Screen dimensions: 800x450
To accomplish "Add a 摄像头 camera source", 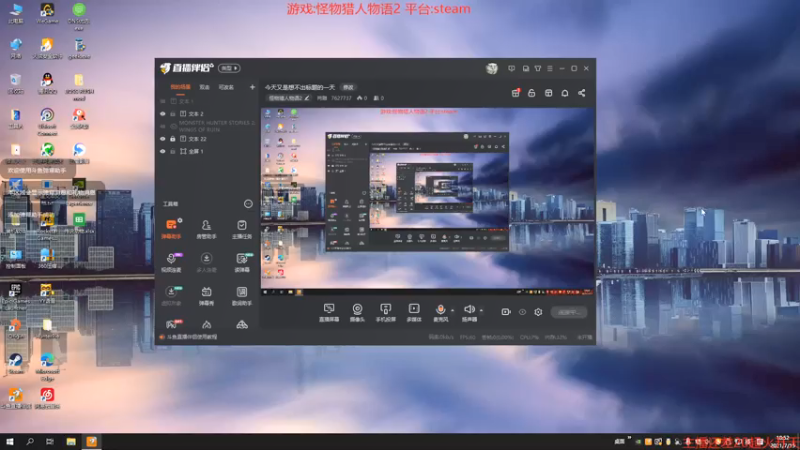I will coord(357,312).
